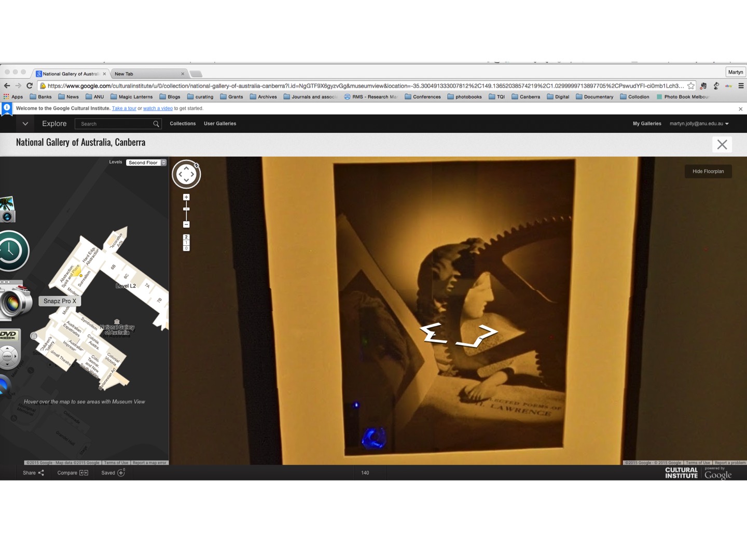The height and width of the screenshot is (560, 747).
Task: Expand the martyn.jolly@anu.edu.au account menu
Action: pyautogui.click(x=699, y=124)
